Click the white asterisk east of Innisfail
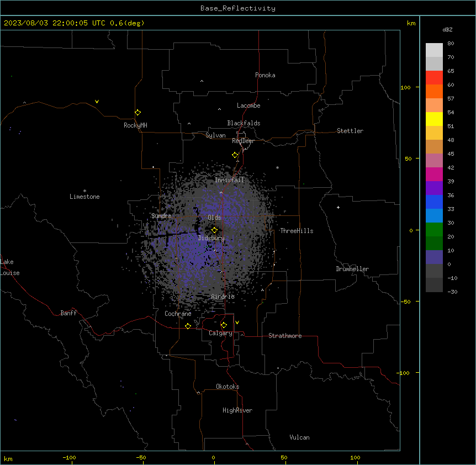Image resolution: width=476 pixels, height=465 pixels. (277, 167)
